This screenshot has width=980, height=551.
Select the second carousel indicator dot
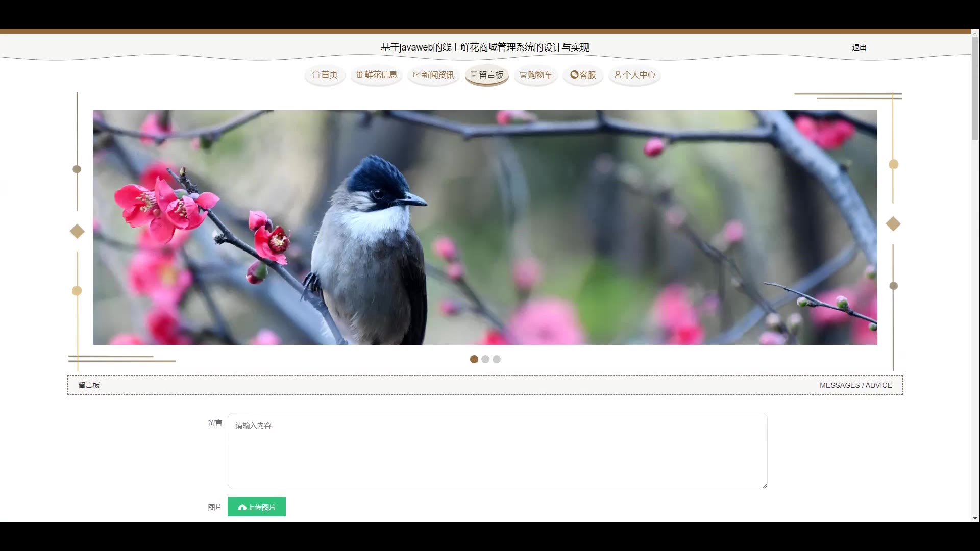485,359
